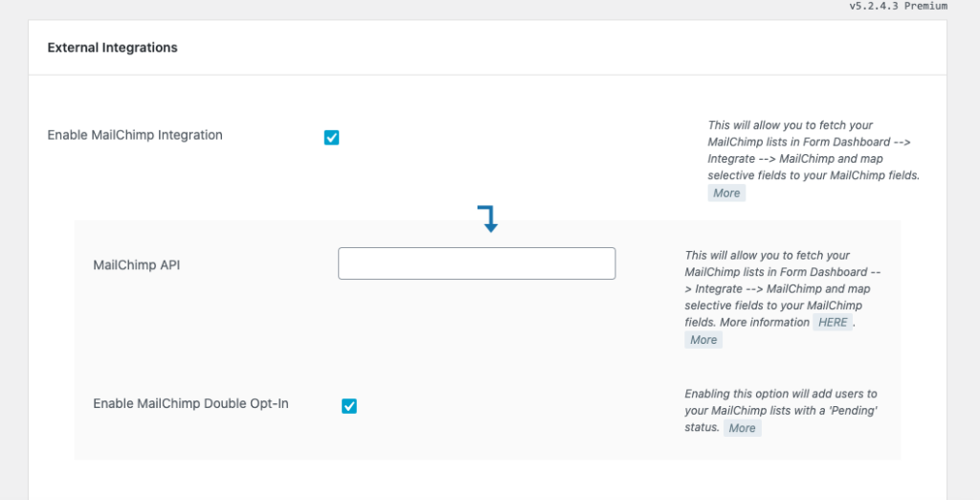Click the Premium label at top
This screenshot has height=500, width=980.
(925, 6)
